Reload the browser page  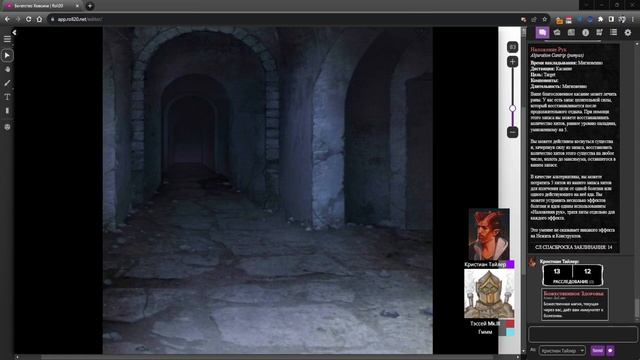pyautogui.click(x=28, y=19)
